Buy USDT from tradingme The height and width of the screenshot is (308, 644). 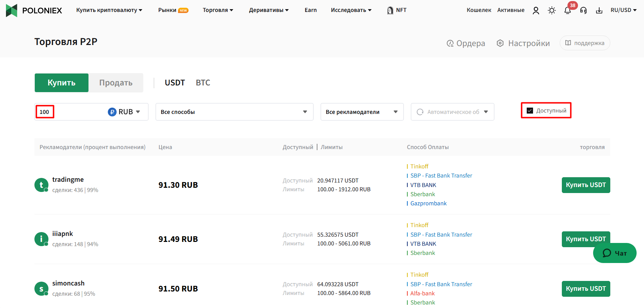click(x=586, y=185)
